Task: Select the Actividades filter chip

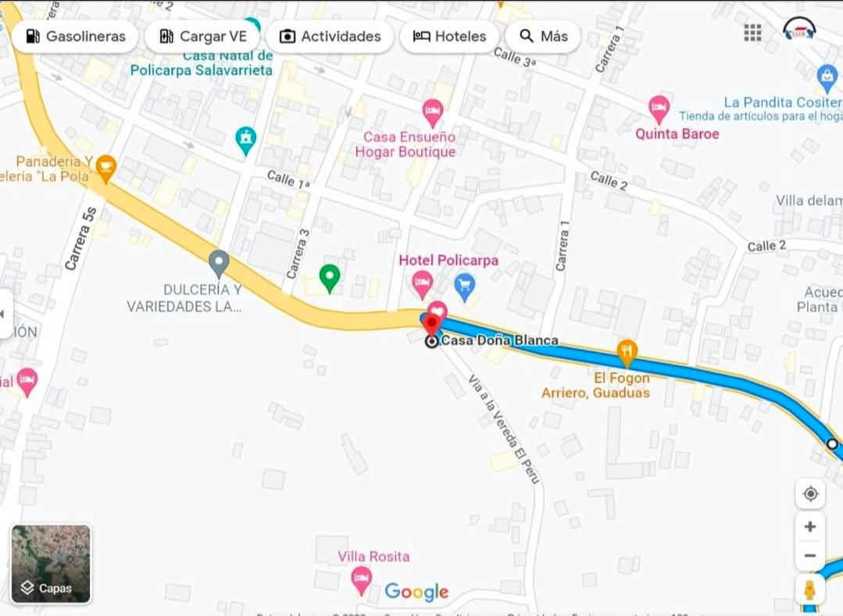Action: (330, 37)
